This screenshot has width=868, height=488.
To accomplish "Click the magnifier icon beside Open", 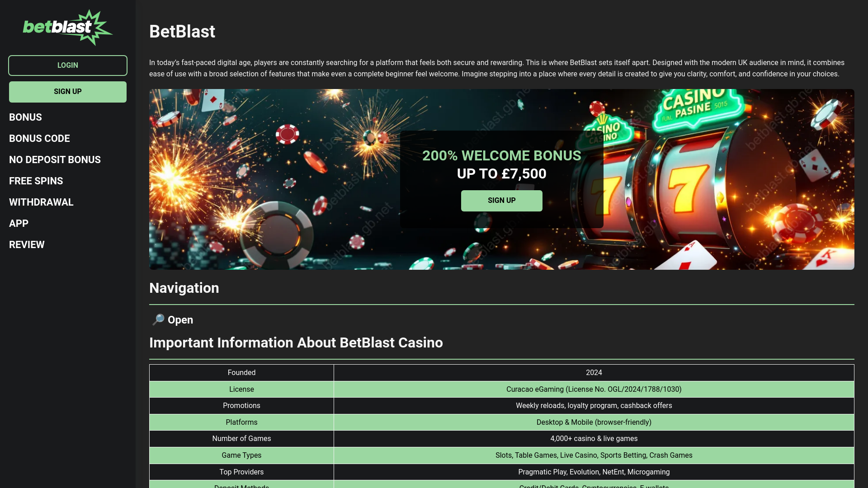I will point(158,320).
